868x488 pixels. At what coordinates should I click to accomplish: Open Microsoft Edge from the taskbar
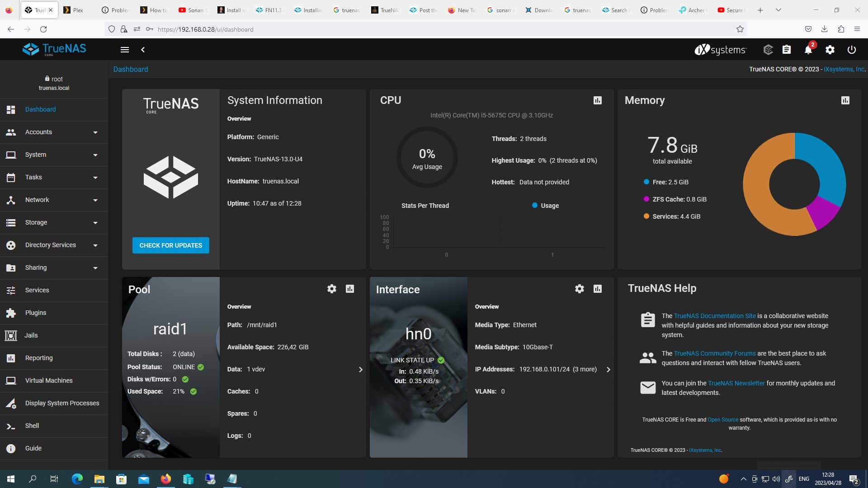point(77,479)
